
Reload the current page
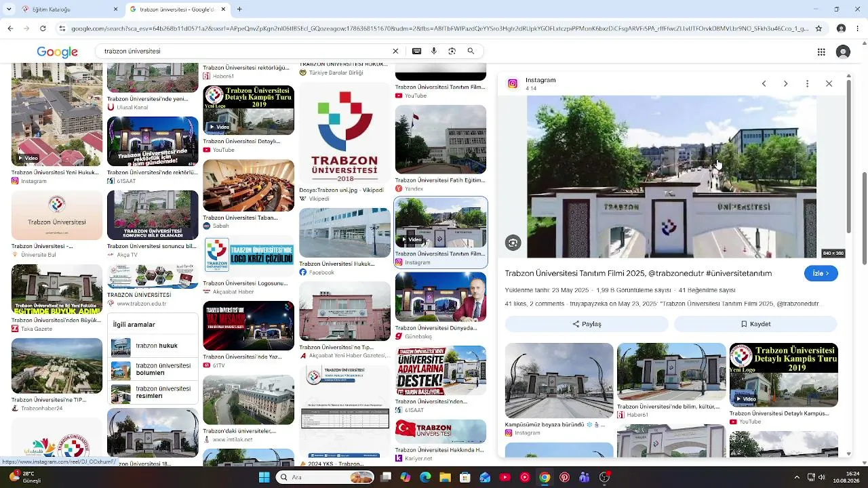[x=43, y=28]
